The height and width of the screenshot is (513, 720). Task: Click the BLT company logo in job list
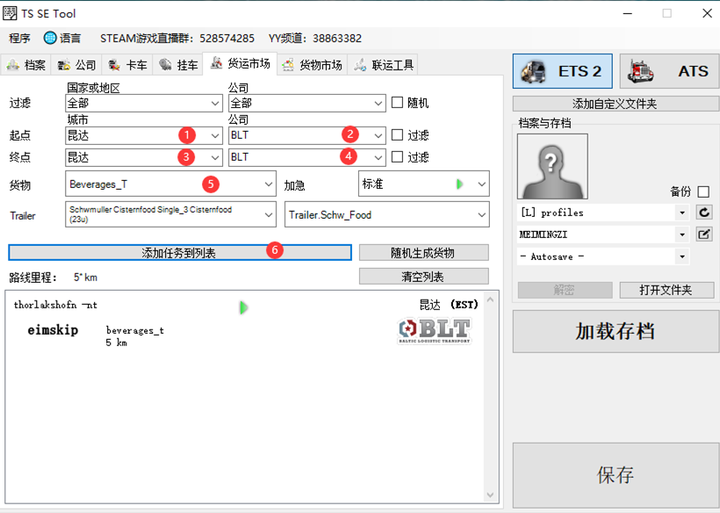434,331
